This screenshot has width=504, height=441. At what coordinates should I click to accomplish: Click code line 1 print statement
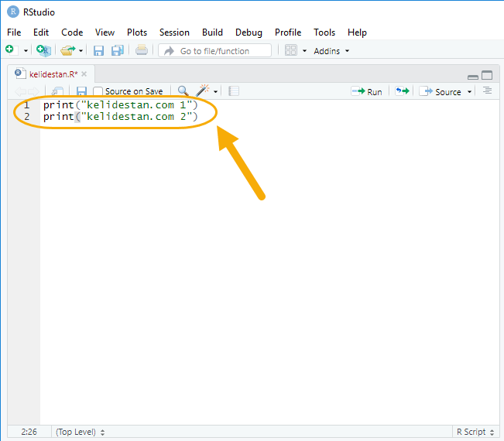tap(120, 105)
